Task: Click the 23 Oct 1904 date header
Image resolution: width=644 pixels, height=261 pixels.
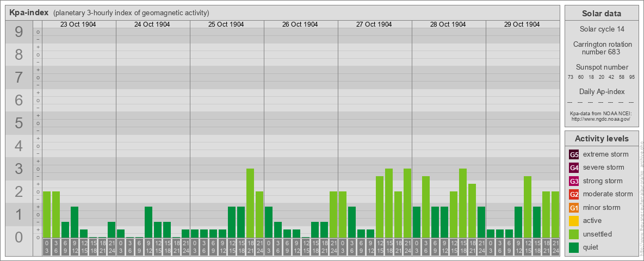Action: (78, 24)
